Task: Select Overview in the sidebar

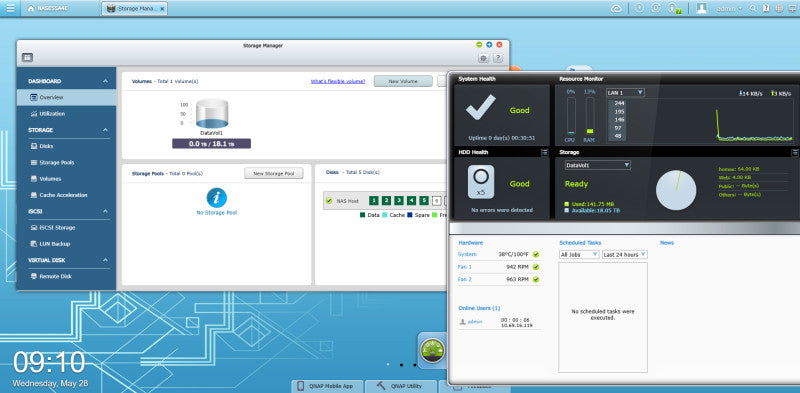Action: [66, 97]
